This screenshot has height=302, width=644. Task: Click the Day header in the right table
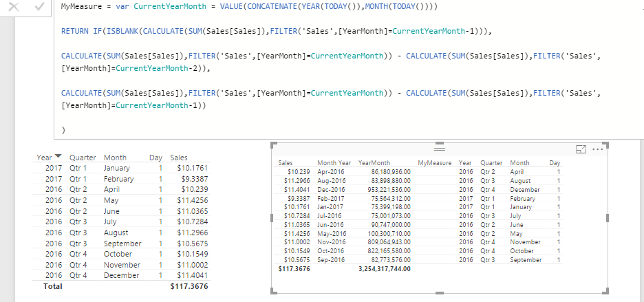(555, 163)
